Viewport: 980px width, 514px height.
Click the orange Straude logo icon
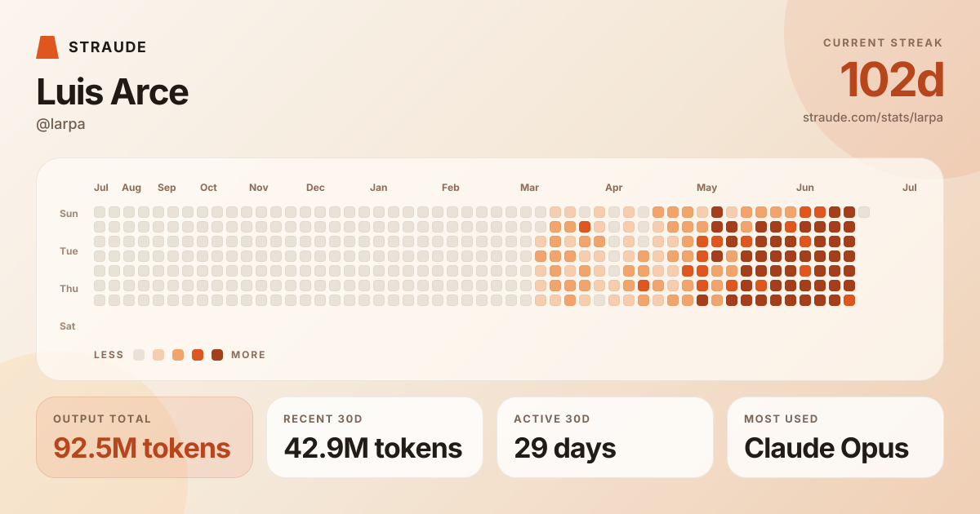pos(47,47)
